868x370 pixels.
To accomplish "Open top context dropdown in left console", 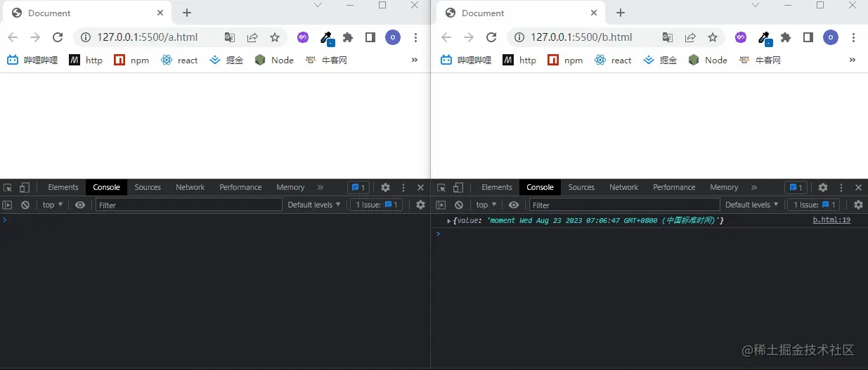I will pyautogui.click(x=53, y=205).
